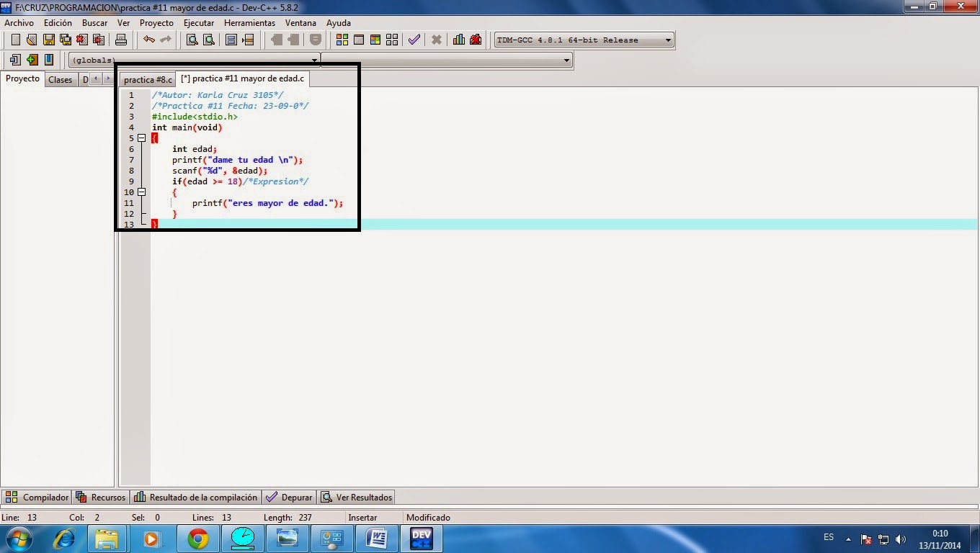The image size is (980, 553).
Task: Abort compilation with the red X icon
Action: click(436, 40)
